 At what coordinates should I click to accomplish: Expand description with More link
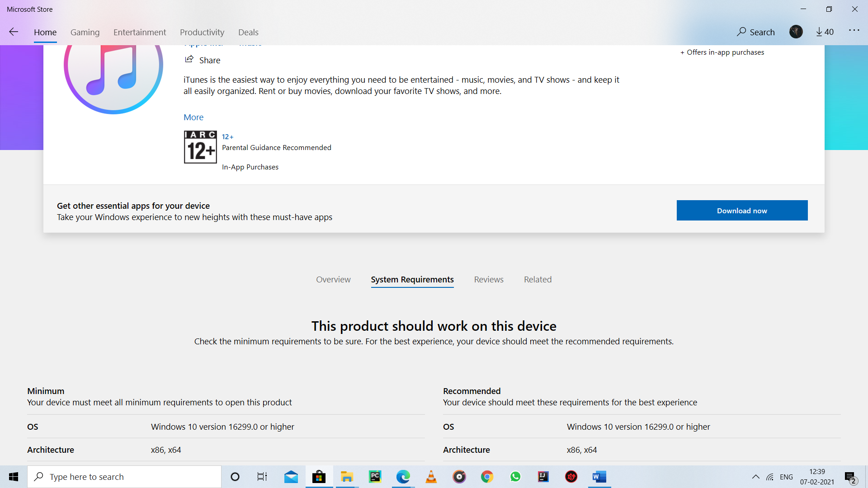point(193,117)
